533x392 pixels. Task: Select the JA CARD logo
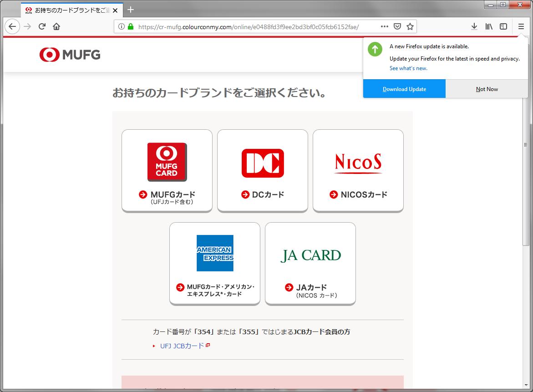point(311,256)
